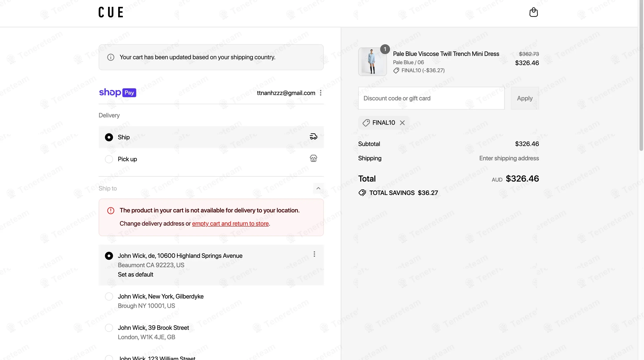Open options menu for Highland Springs Avenue address

pyautogui.click(x=314, y=254)
